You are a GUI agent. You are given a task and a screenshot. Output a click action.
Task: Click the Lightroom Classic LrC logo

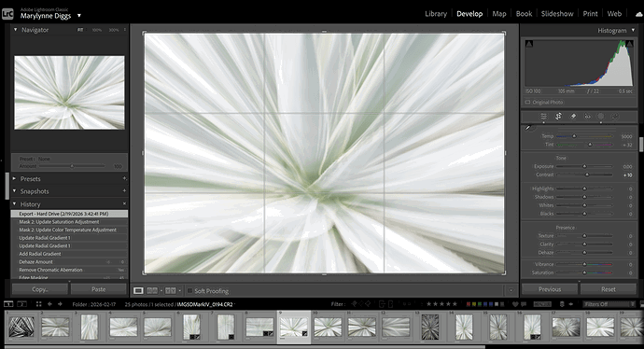[7, 14]
